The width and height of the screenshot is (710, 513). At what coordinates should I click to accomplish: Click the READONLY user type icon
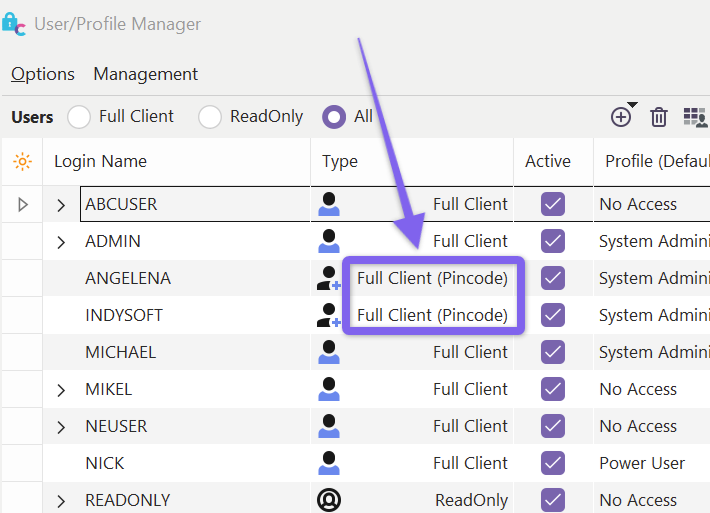click(328, 500)
